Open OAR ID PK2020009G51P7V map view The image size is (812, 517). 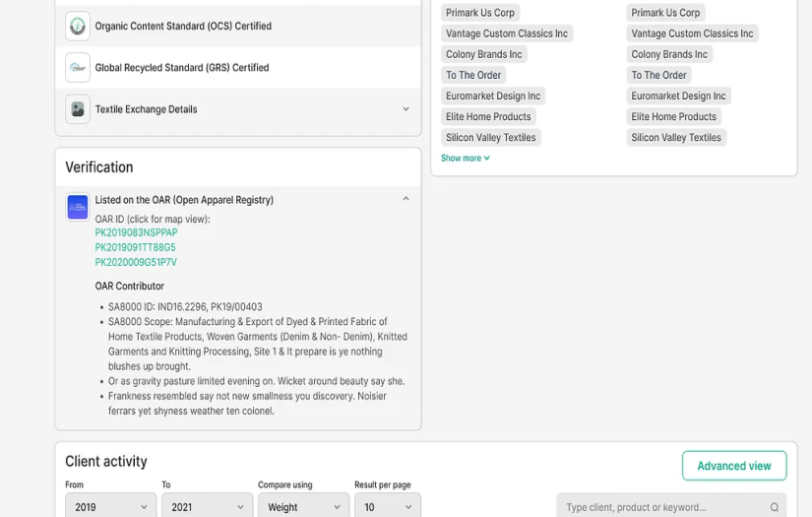136,262
